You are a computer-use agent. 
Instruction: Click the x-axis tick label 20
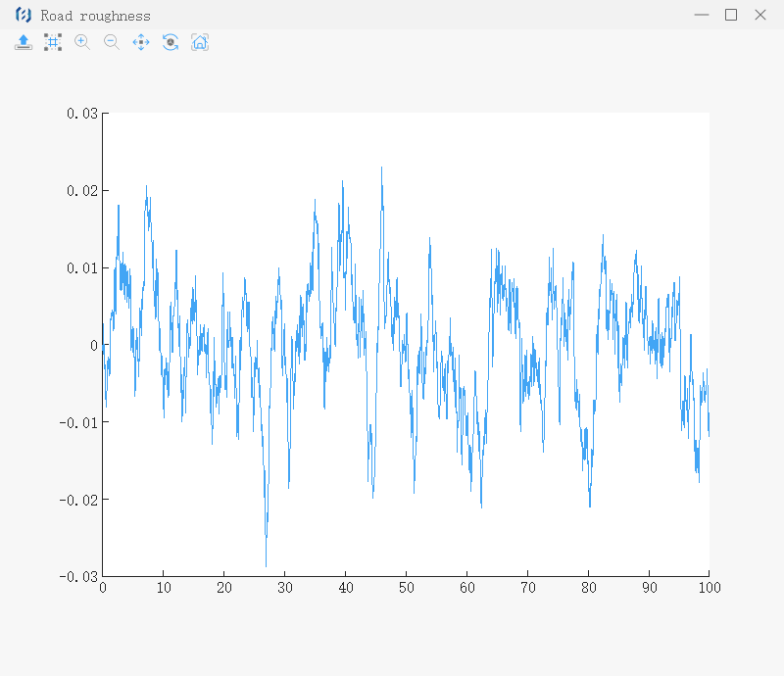[223, 588]
